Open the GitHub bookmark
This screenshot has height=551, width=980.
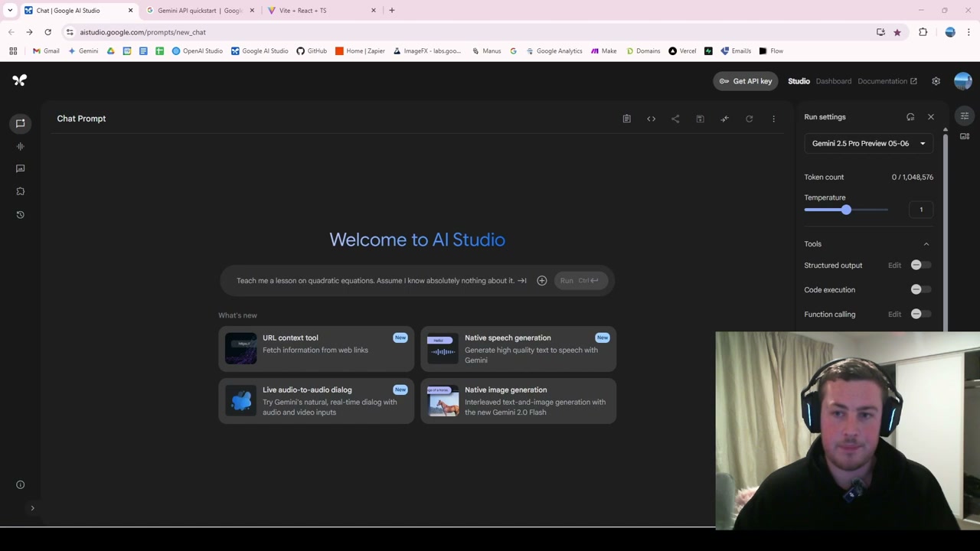(x=312, y=51)
